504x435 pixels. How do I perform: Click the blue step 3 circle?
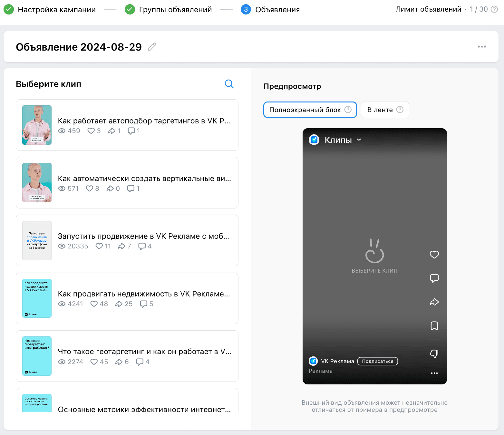pos(246,9)
